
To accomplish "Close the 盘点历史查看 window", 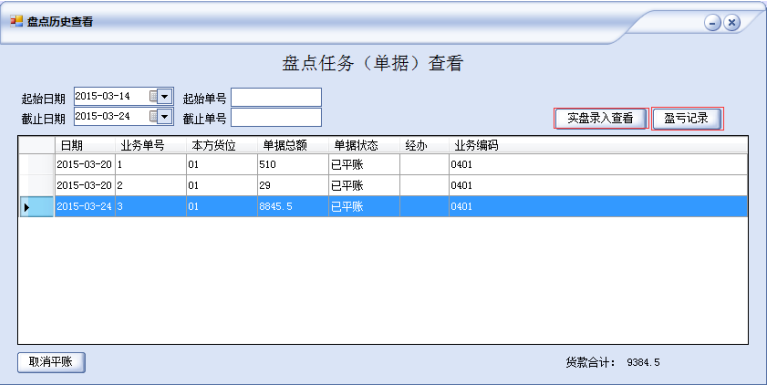I will pyautogui.click(x=731, y=23).
